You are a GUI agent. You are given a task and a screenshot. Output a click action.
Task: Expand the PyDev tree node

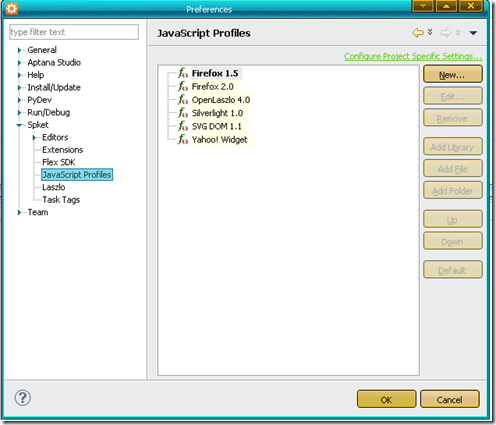coord(19,100)
